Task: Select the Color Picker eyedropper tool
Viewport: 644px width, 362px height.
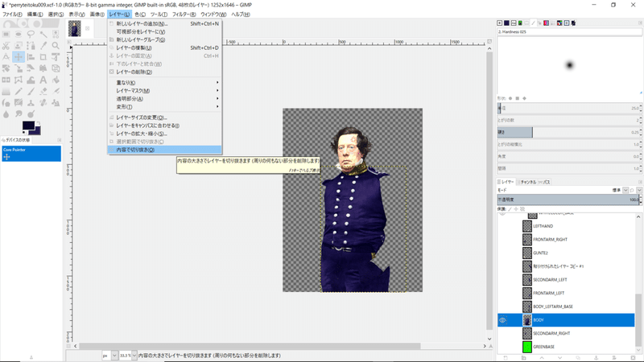Action: coord(43,46)
